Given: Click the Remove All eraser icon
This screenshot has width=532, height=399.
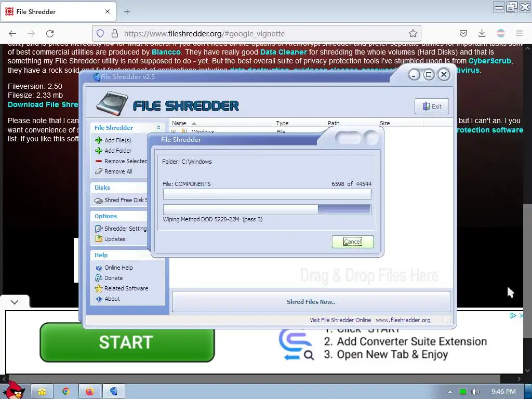Looking at the screenshot, I should tap(99, 171).
